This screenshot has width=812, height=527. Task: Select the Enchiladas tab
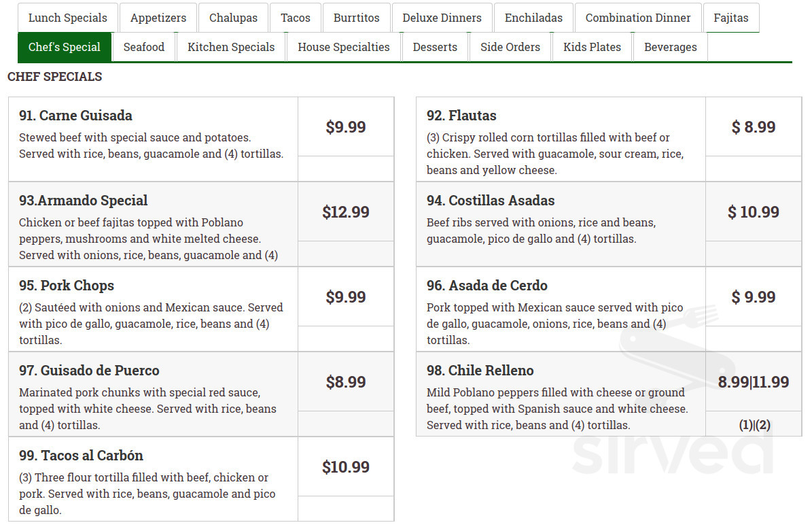point(533,18)
